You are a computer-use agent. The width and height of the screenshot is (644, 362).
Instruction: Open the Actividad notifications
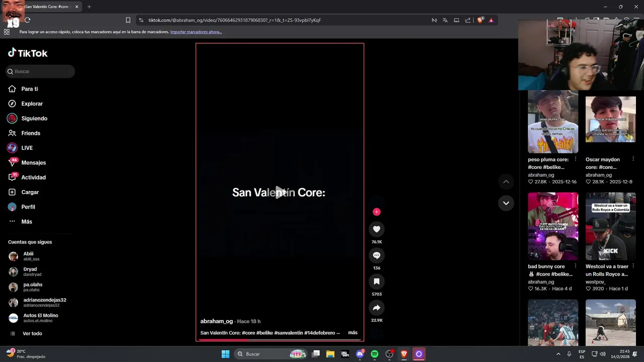pyautogui.click(x=27, y=177)
